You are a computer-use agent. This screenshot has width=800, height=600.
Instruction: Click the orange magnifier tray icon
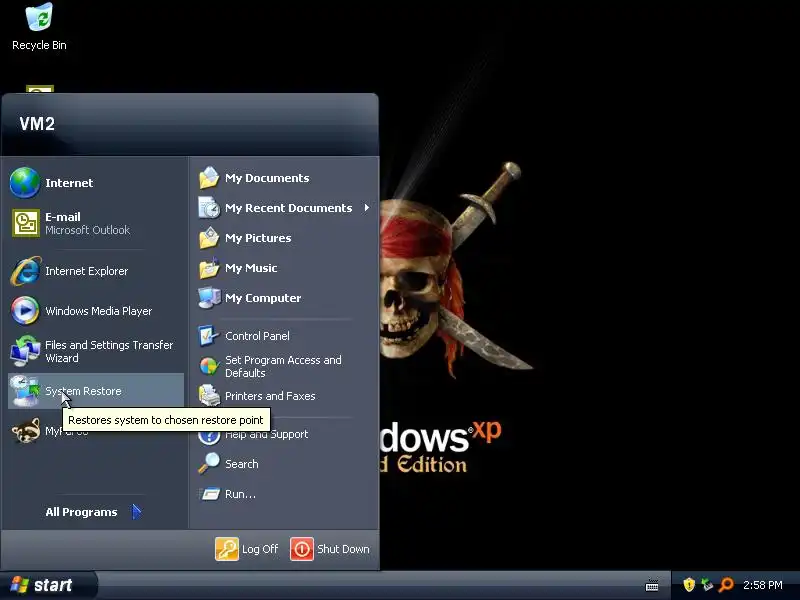click(x=726, y=585)
